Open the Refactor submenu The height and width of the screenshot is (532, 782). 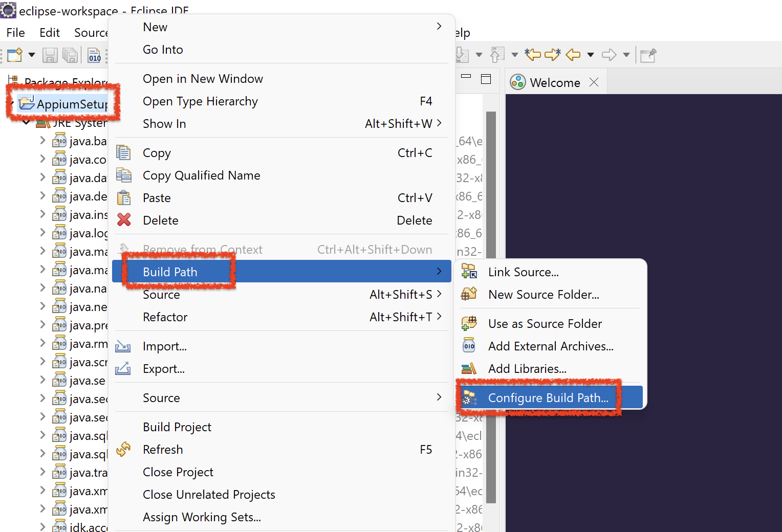pos(281,317)
